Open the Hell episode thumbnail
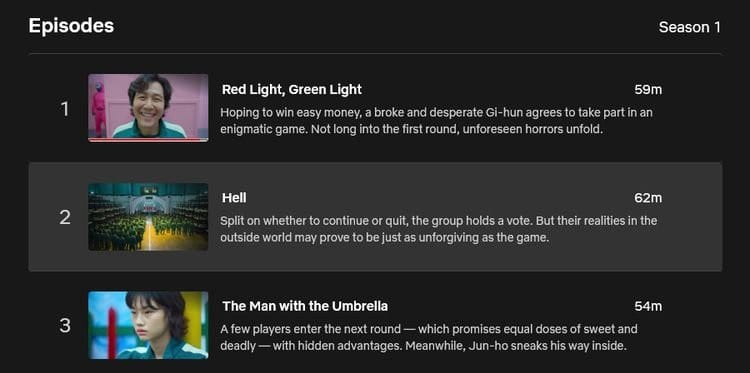This screenshot has width=750, height=373. coord(148,217)
